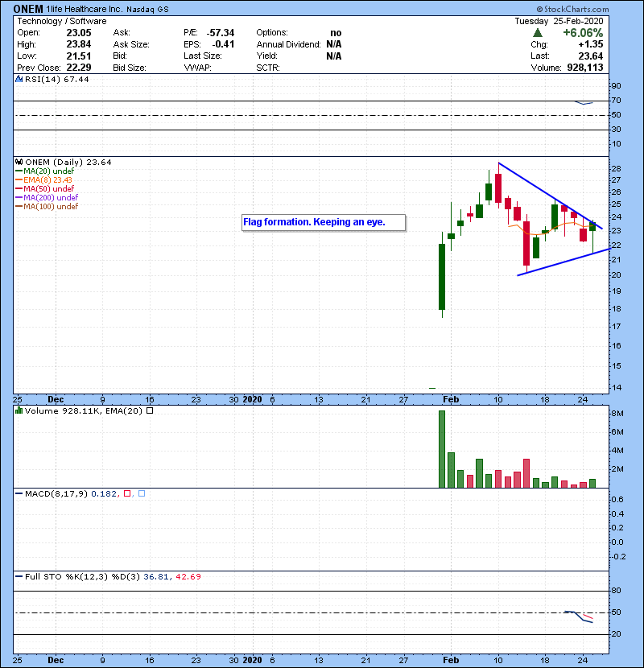Select the ONEM ticker symbol in the header

click(28, 9)
